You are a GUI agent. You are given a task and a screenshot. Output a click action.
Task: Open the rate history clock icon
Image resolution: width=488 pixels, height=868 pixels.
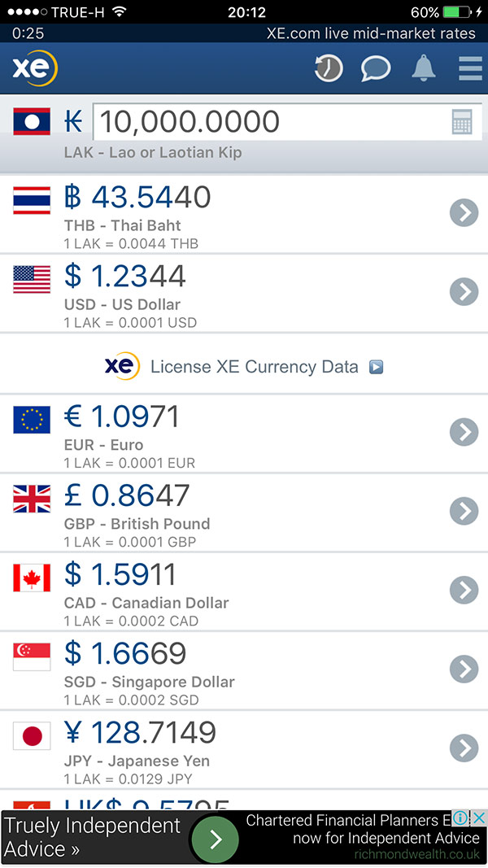coord(329,68)
